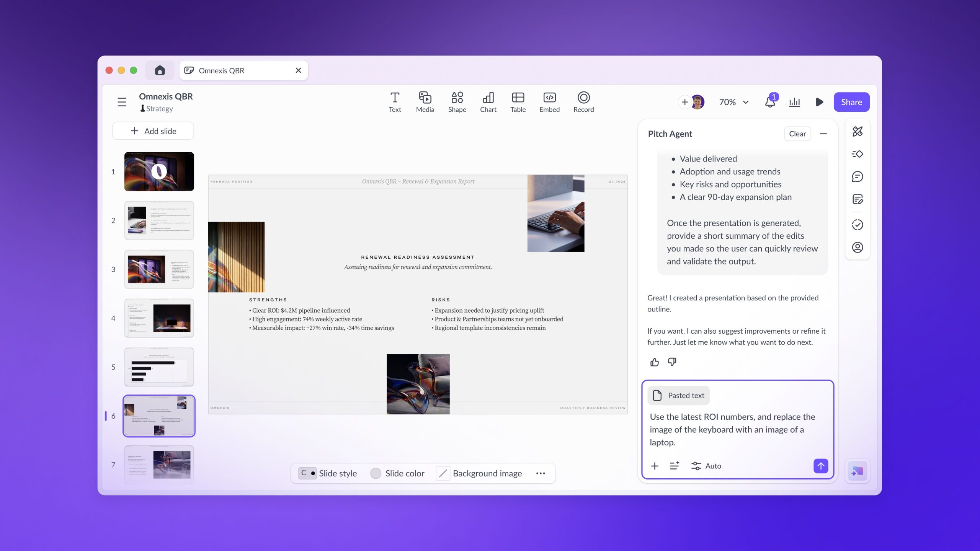Open the animations icon in right sidebar

point(857,154)
